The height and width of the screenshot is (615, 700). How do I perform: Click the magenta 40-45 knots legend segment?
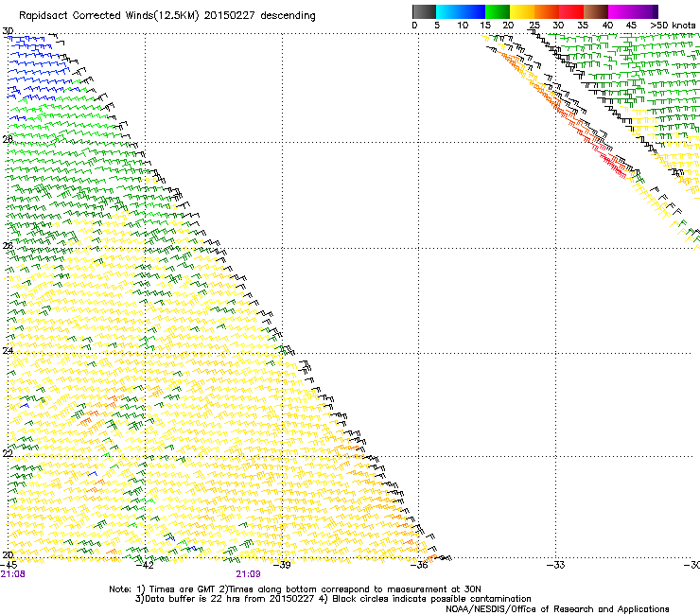pos(621,11)
